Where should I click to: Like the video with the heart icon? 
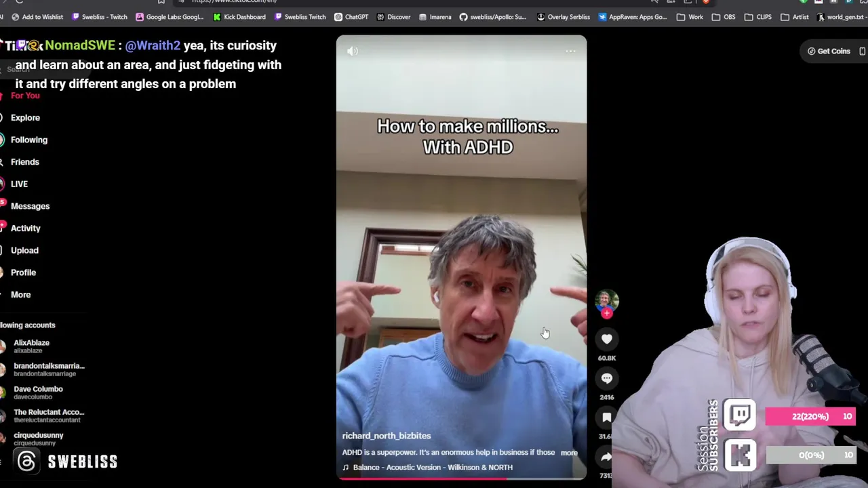(x=607, y=339)
